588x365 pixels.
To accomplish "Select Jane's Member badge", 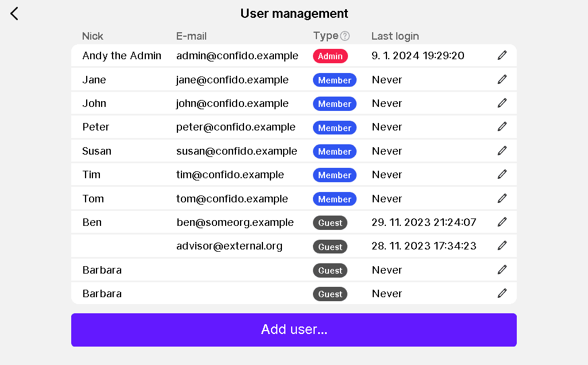I will [x=335, y=80].
